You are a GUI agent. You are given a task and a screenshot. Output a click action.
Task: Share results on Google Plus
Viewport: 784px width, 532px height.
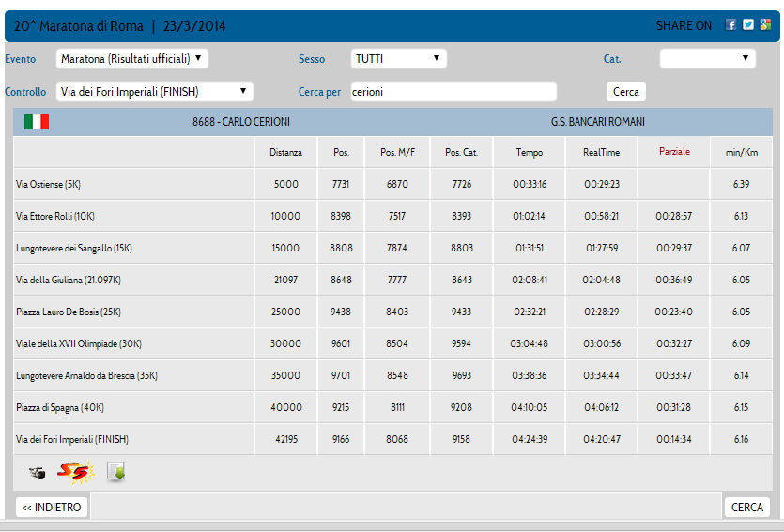tap(765, 25)
